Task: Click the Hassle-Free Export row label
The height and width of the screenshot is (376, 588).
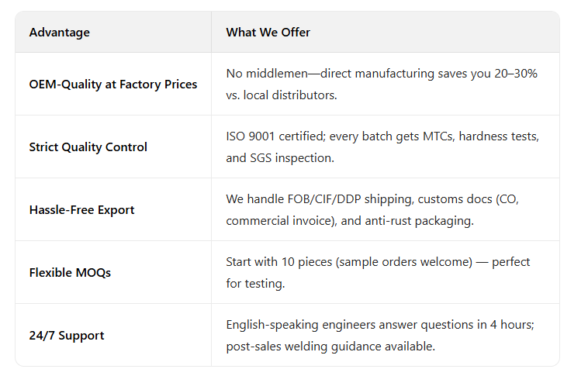Action: coord(81,209)
